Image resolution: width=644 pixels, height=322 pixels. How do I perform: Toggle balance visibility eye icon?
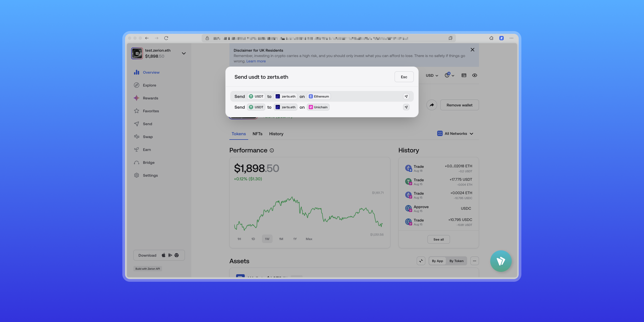point(475,75)
